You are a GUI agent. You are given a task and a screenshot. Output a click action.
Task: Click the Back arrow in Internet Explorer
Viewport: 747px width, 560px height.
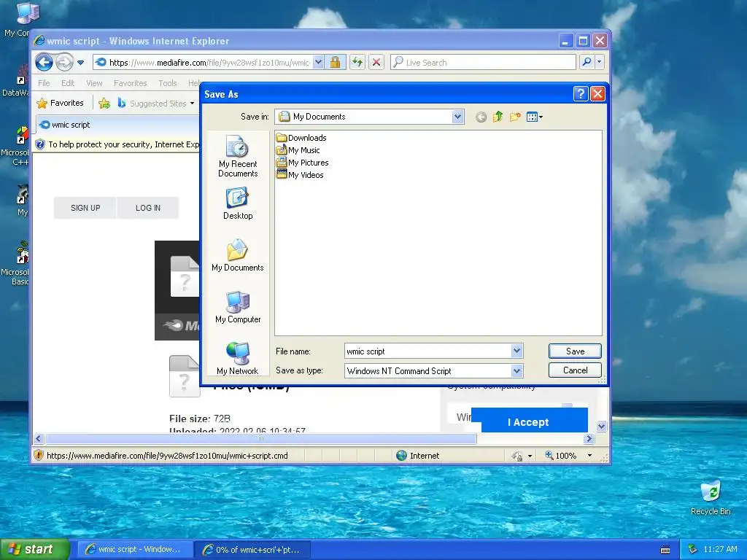pyautogui.click(x=44, y=62)
